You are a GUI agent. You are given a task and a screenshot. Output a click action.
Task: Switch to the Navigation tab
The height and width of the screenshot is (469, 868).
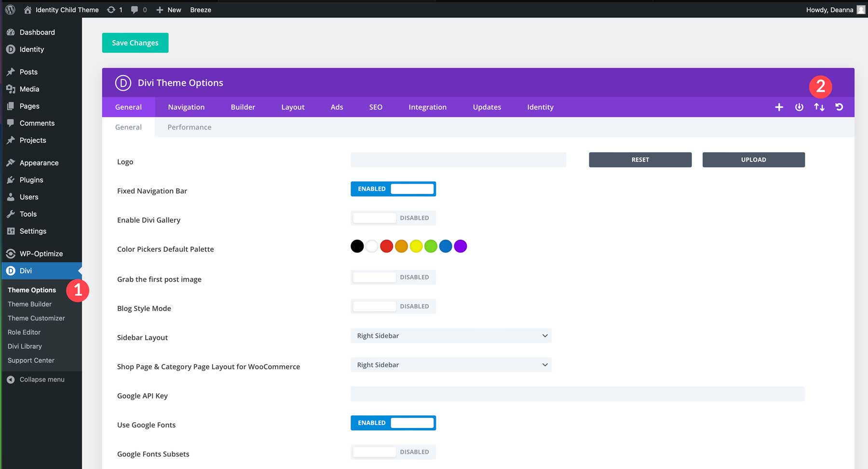coord(186,107)
